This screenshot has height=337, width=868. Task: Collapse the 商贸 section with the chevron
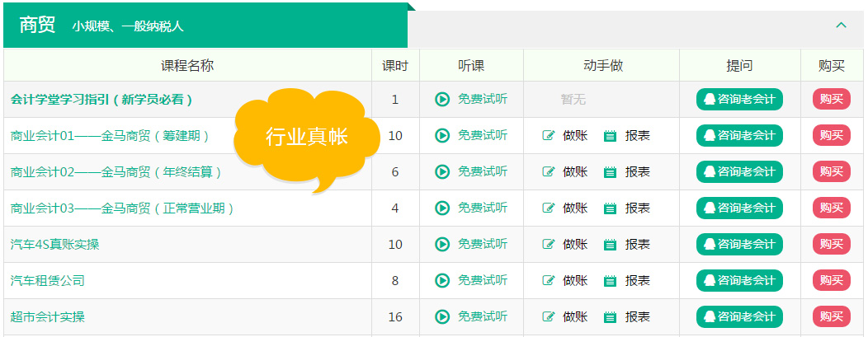coord(841,25)
